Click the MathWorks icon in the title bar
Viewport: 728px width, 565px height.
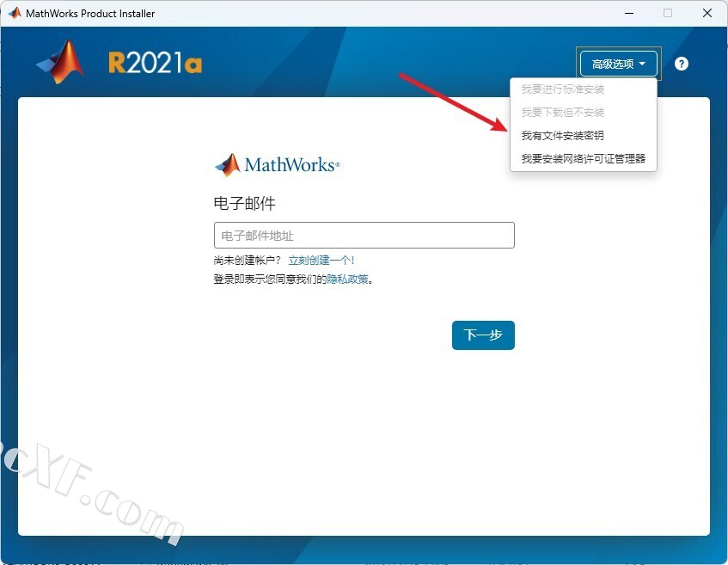tap(15, 13)
